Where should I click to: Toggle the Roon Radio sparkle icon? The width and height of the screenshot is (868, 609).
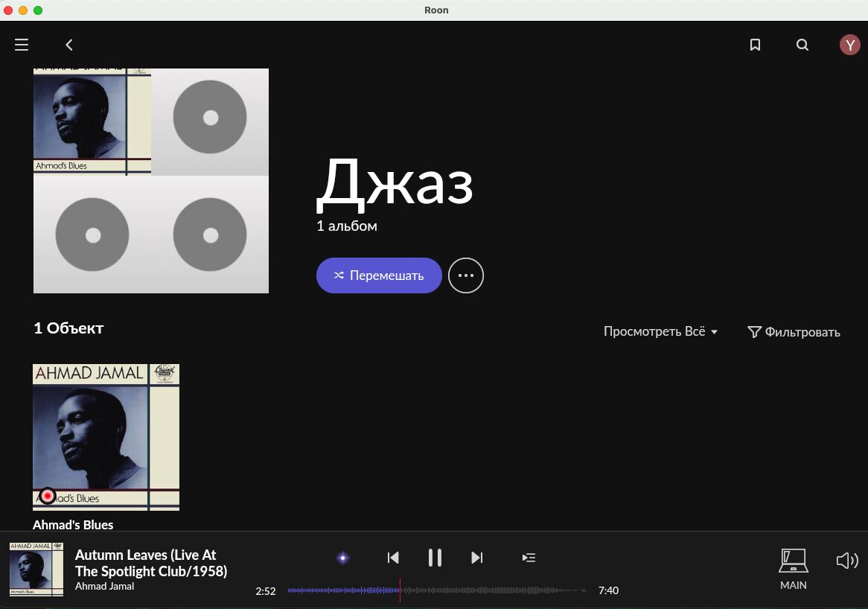pos(342,558)
